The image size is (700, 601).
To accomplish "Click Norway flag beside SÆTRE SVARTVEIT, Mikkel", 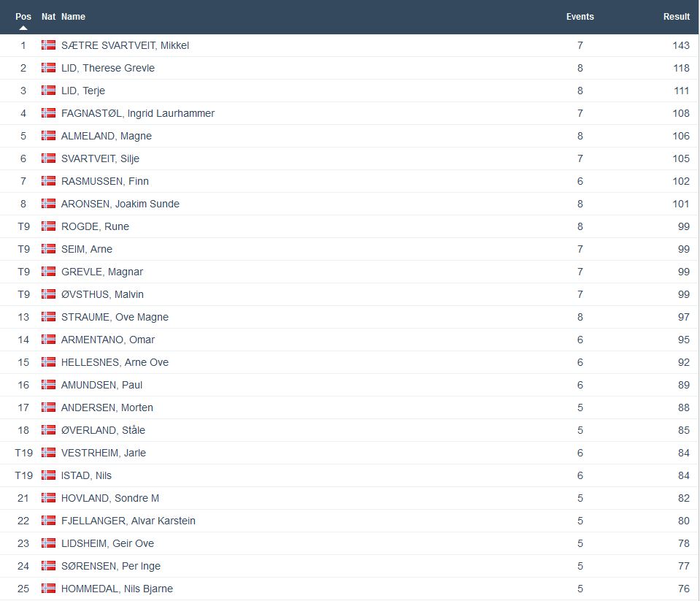I will (48, 45).
